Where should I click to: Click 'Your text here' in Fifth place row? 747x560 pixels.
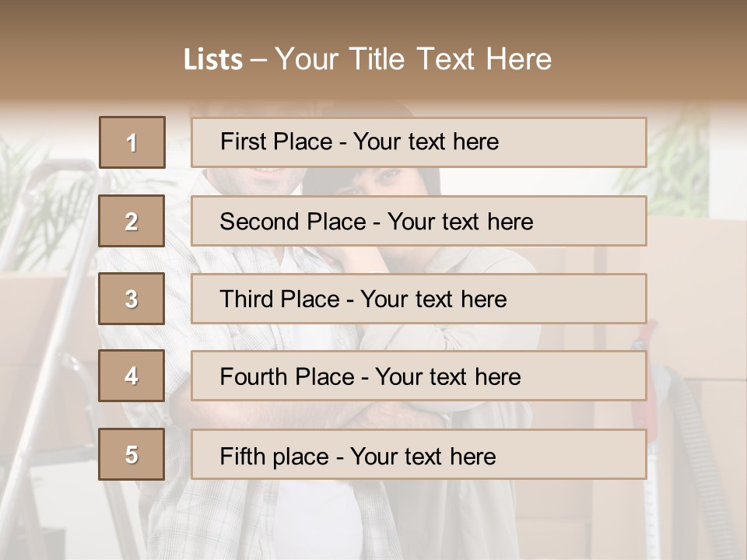[423, 457]
